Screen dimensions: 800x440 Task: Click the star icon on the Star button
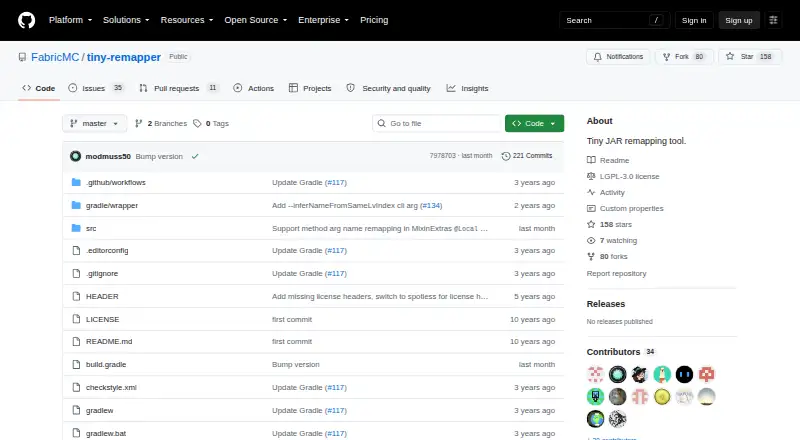tap(730, 57)
